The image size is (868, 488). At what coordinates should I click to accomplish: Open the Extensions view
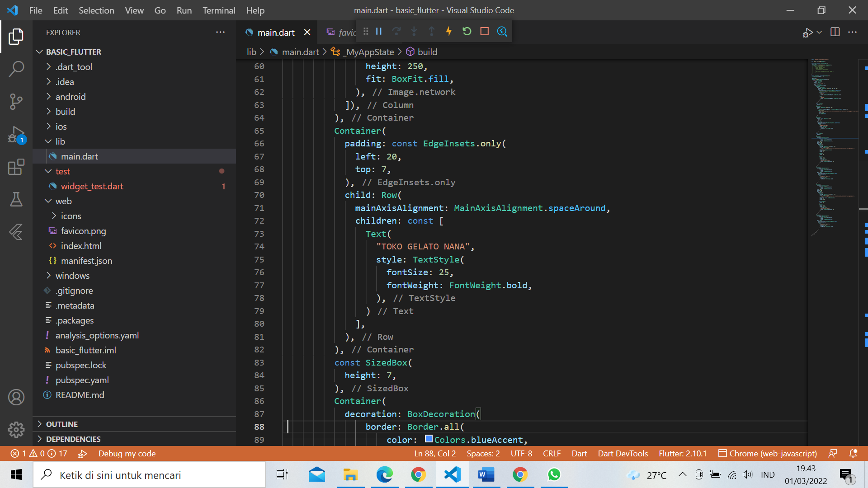tap(16, 167)
